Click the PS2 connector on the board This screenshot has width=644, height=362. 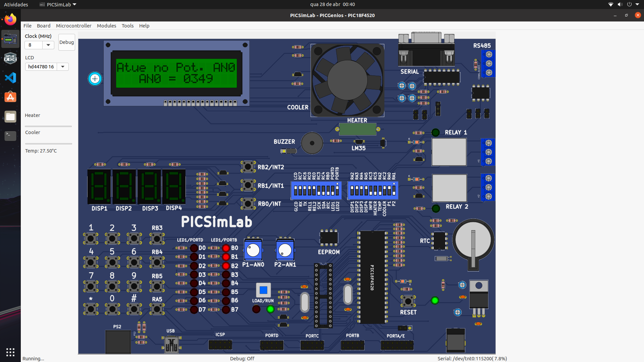coord(118,342)
